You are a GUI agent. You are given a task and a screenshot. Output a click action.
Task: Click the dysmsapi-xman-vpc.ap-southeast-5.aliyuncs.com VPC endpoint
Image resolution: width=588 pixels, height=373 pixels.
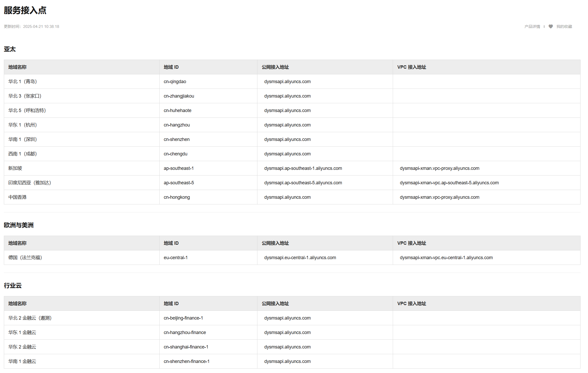(x=449, y=183)
